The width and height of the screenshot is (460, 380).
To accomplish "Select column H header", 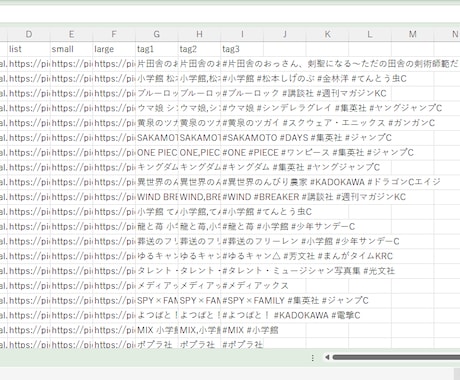I will click(x=200, y=34).
